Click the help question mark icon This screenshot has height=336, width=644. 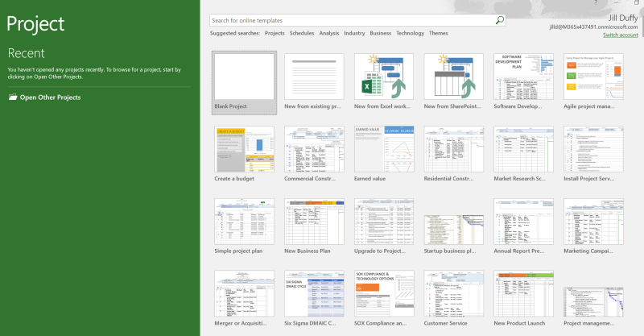(x=596, y=2)
